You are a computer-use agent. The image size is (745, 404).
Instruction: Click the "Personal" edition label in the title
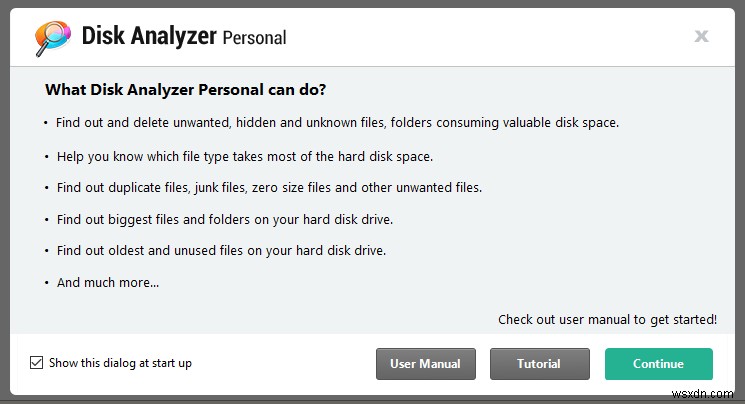pyautogui.click(x=254, y=38)
